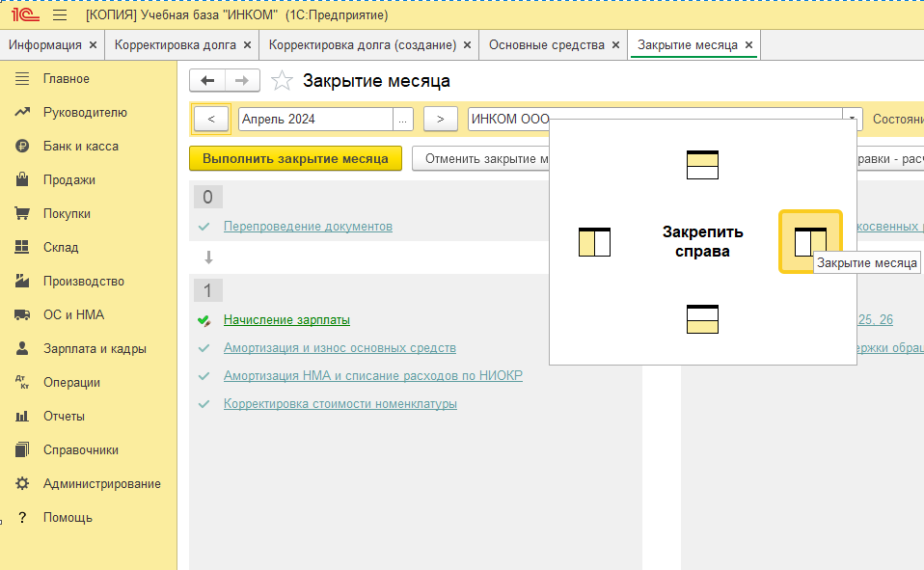The image size is (924, 570).
Task: Switch to previous month period
Action: coord(211,120)
